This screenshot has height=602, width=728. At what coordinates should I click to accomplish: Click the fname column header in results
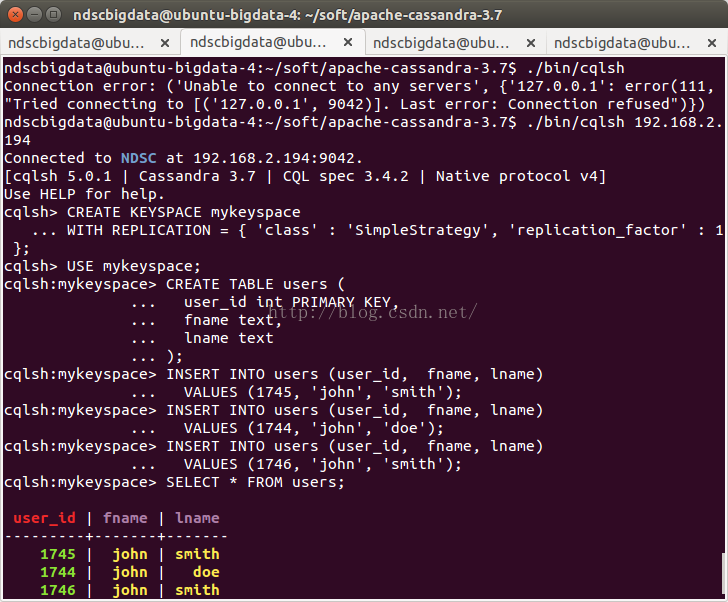coord(125,518)
